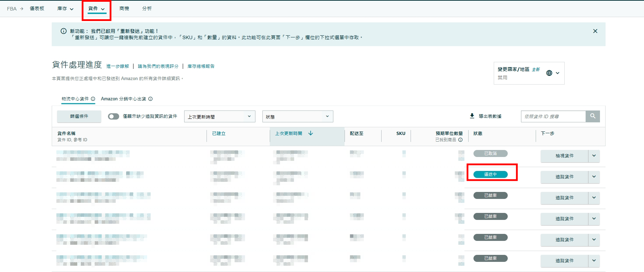Toggle 僅顯示缺少追蹤資訊的貨件 switch
Image resolution: width=644 pixels, height=272 pixels.
[x=113, y=116]
